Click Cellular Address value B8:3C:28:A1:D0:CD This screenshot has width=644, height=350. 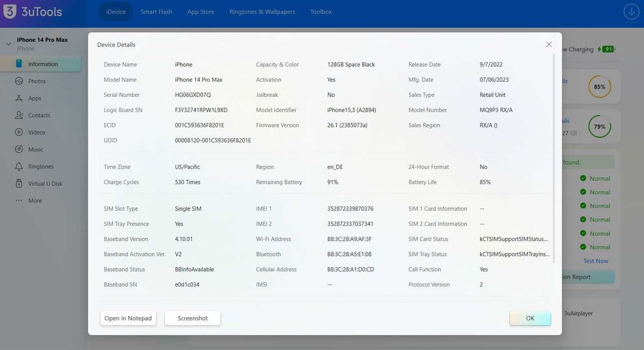tap(350, 269)
